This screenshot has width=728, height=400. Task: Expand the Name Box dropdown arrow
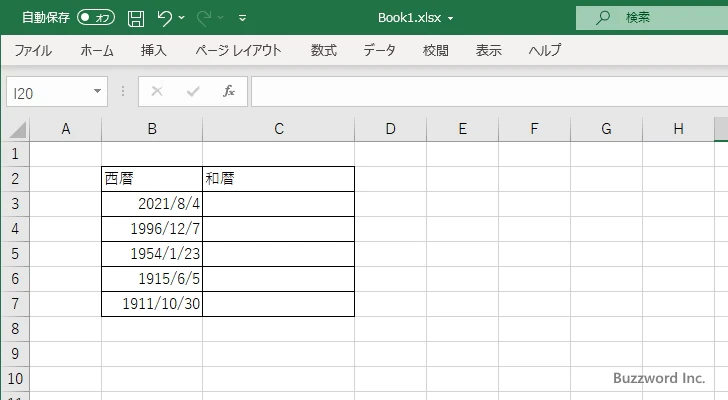(x=98, y=91)
